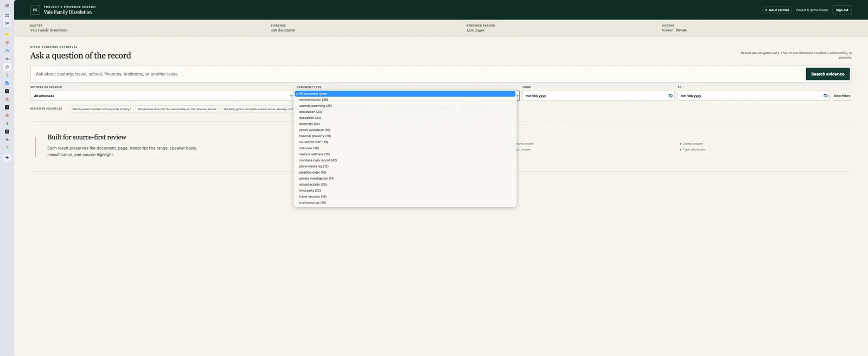Viewport: 868px width, 356px height.
Task: Open the All witnesses dropdown
Action: (x=162, y=96)
